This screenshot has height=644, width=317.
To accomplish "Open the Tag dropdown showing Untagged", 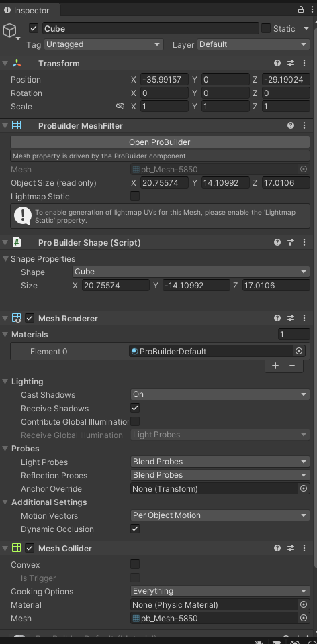I will [103, 44].
